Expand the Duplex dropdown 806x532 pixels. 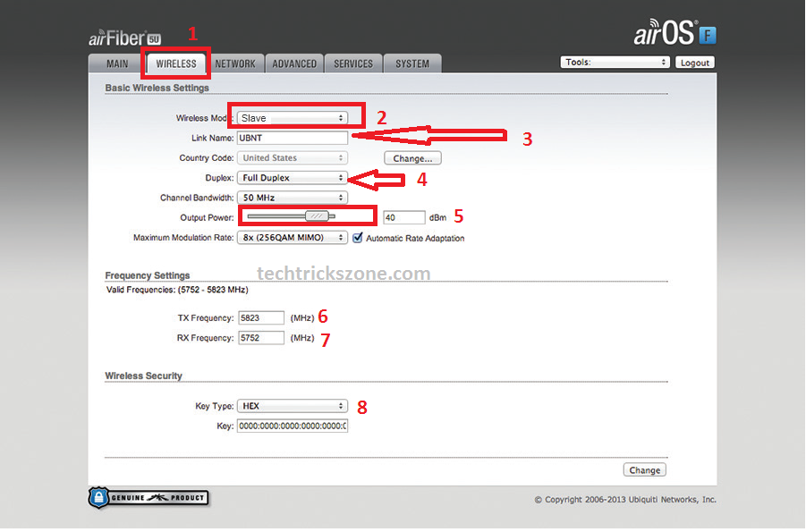point(293,178)
